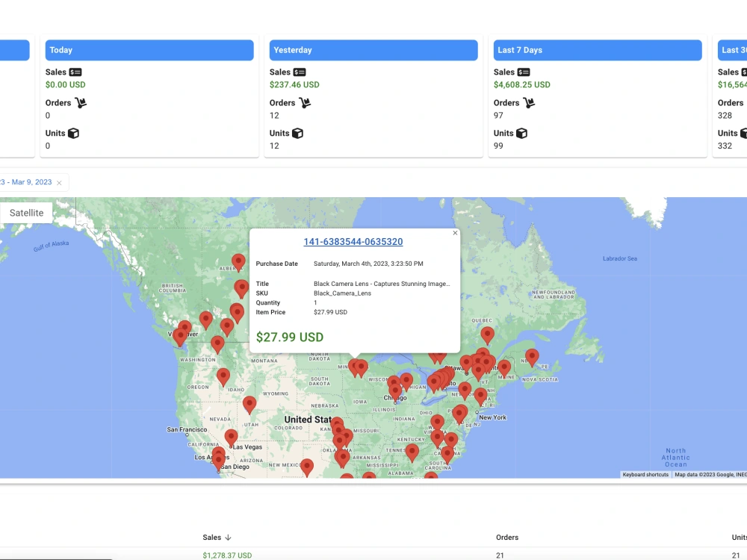Screen dimensions: 747x560
Task: Click the Keyboard shortcuts link on the map
Action: [645, 475]
